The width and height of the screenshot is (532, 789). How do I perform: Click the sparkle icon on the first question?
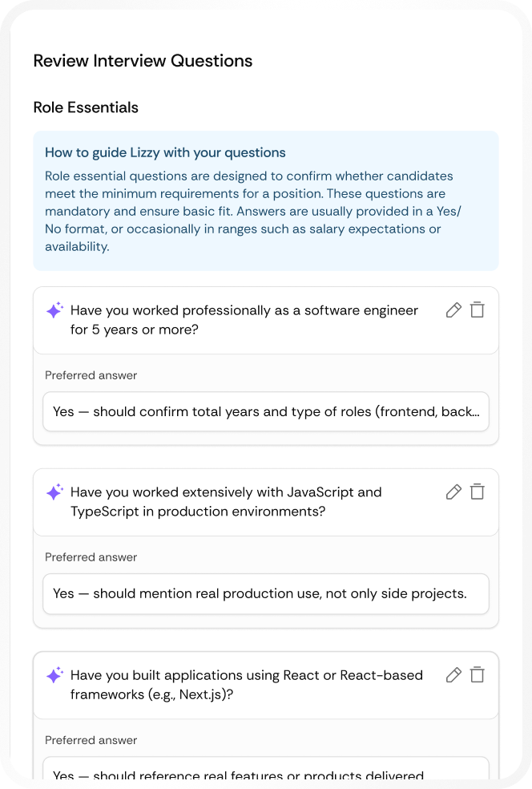pos(54,310)
